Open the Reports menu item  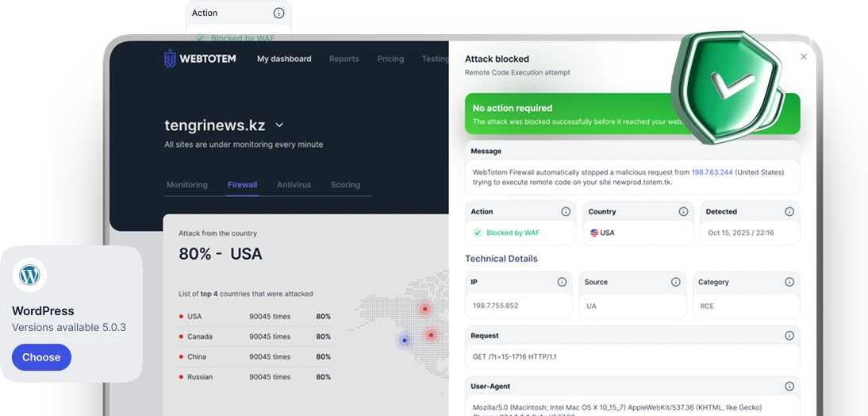(344, 59)
